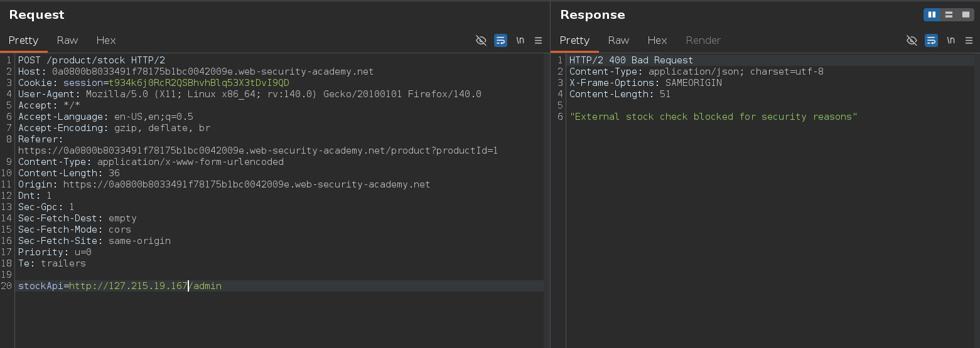This screenshot has width=980, height=348.
Task: Click the Sec-Fetch-Site: same-origin header
Action: [94, 241]
